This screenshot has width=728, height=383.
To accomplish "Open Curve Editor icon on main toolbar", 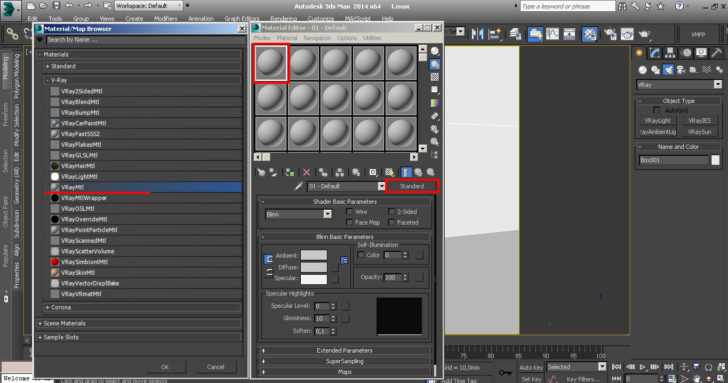I will coord(552,34).
